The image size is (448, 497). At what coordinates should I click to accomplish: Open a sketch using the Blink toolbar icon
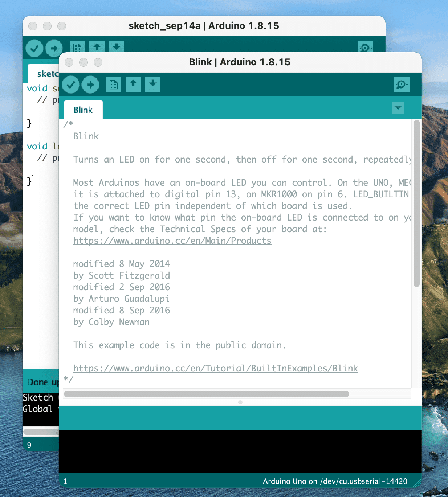[133, 85]
